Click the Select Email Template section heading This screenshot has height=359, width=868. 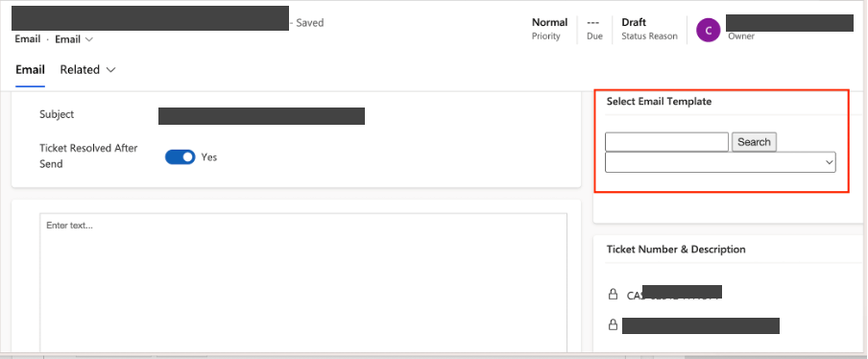point(659,101)
